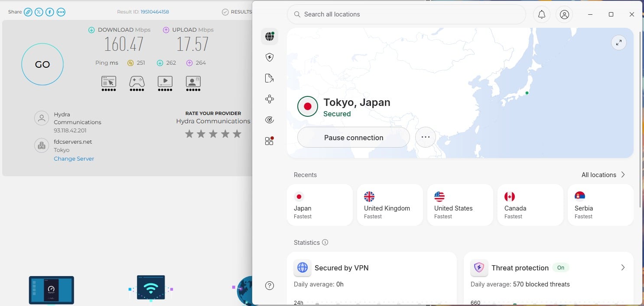This screenshot has height=306, width=644.
Task: Click the Pause connection button
Action: pos(354,138)
